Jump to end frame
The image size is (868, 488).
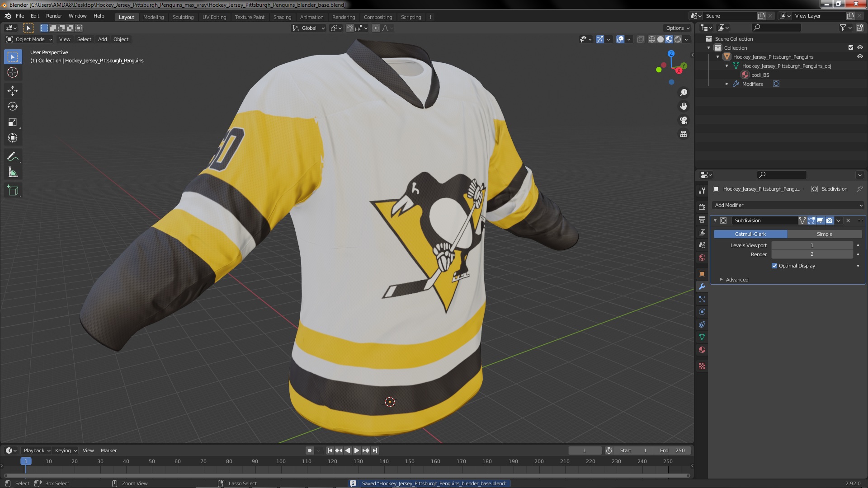375,450
